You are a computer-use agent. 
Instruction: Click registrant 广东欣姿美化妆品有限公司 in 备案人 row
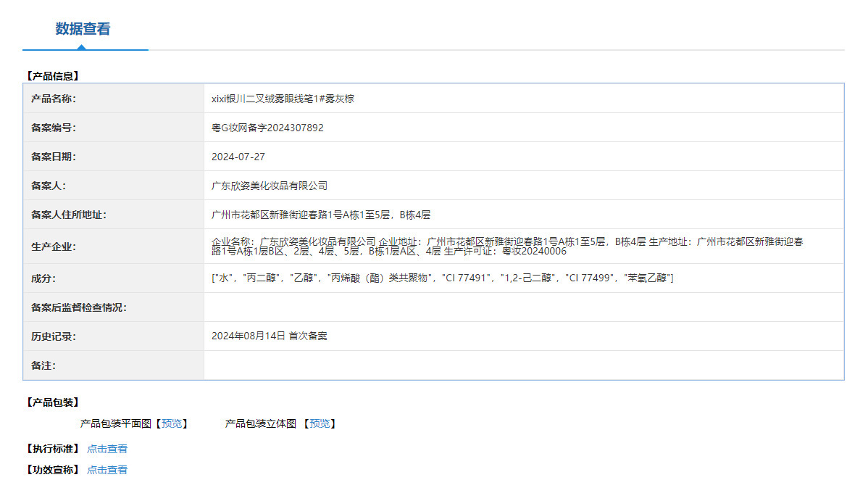(x=270, y=186)
